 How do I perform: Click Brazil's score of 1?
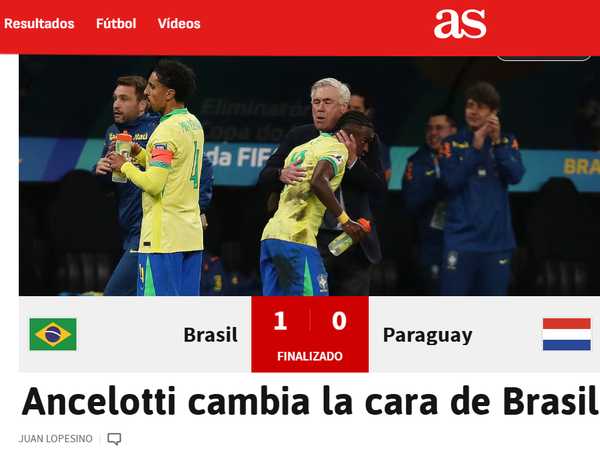(x=280, y=321)
